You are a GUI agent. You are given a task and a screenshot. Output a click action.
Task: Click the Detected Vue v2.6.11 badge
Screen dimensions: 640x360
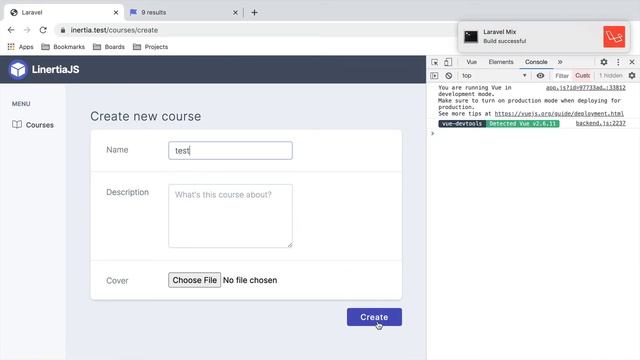522,124
